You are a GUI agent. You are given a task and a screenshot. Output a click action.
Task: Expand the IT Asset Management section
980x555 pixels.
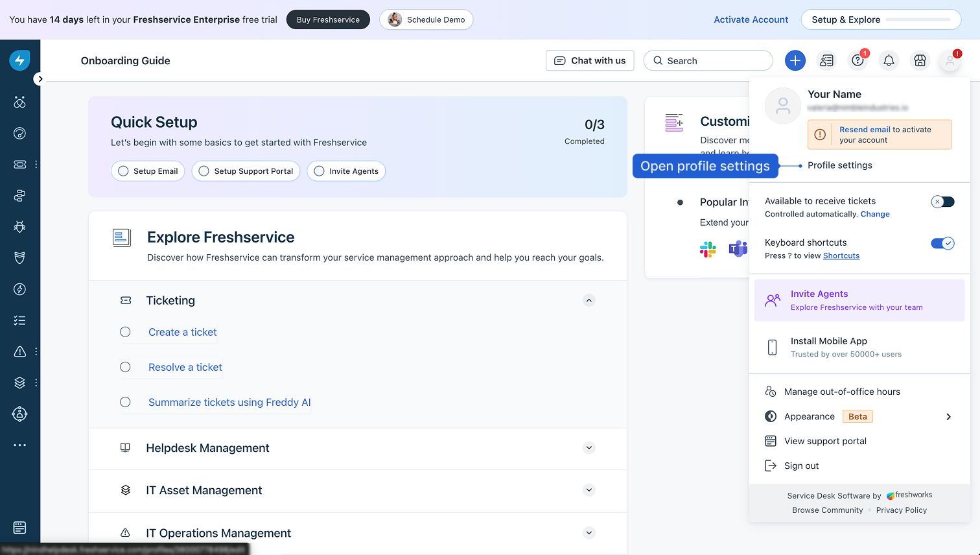(589, 490)
